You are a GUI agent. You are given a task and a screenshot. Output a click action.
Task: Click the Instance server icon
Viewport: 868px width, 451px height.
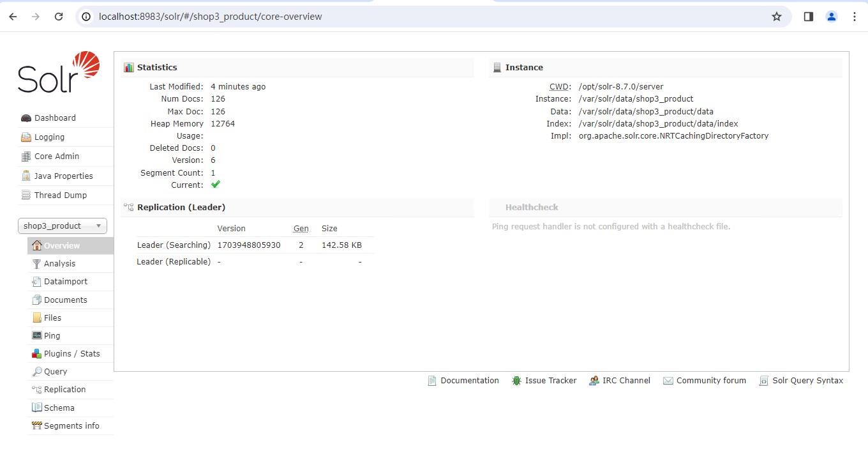pos(497,68)
